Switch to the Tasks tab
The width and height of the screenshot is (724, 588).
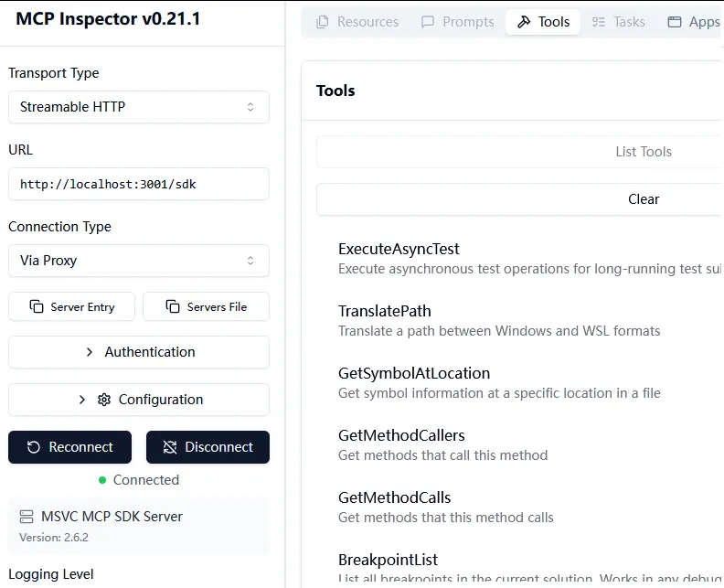[618, 22]
